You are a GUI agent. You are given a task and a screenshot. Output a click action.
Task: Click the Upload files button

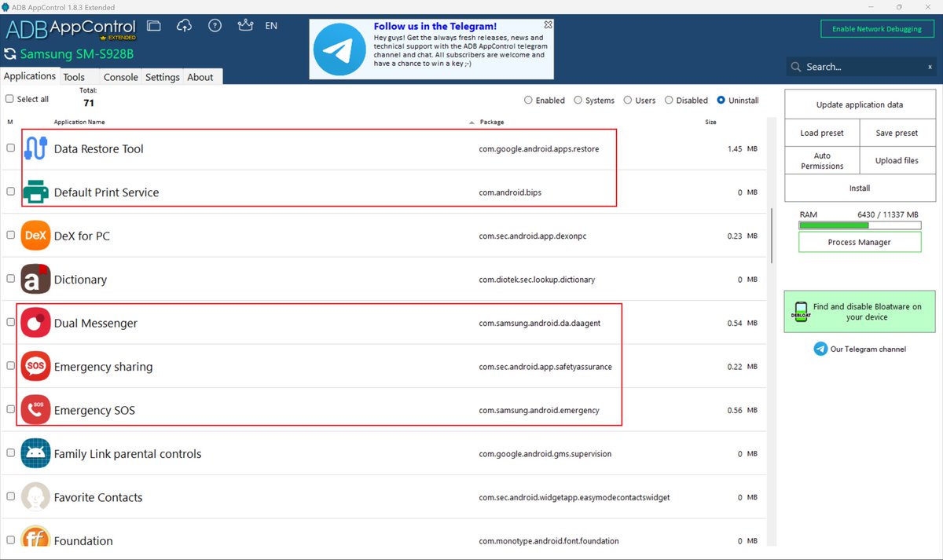coord(897,161)
